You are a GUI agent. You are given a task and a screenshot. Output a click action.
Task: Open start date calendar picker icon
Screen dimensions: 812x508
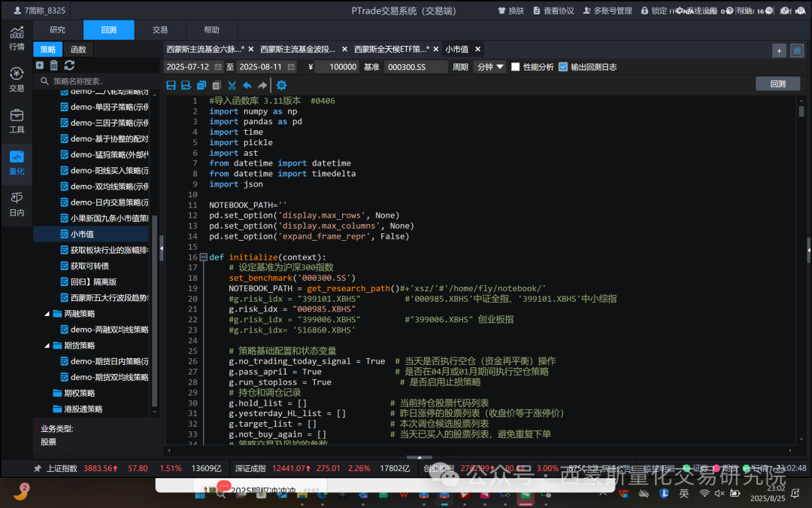coord(218,67)
